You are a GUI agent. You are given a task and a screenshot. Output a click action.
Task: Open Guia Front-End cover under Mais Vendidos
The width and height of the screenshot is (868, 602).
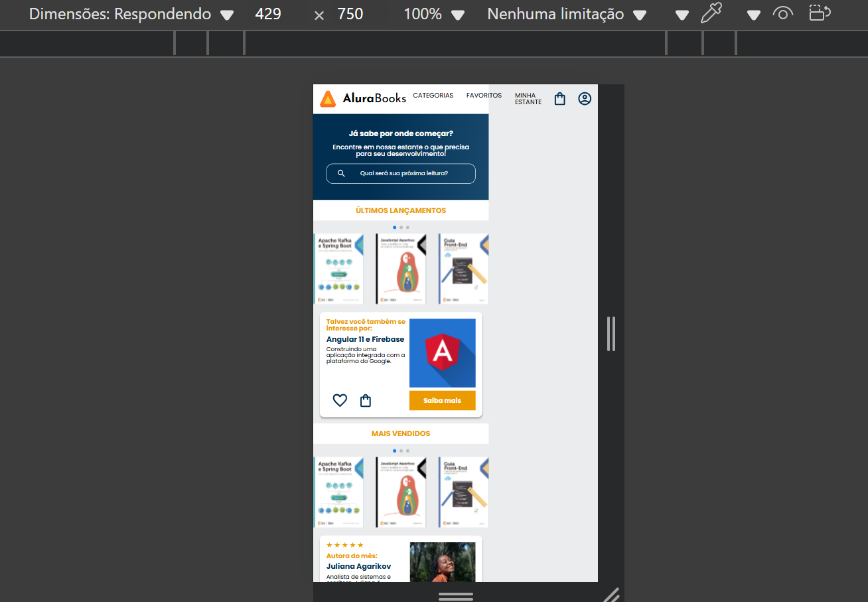(x=463, y=492)
